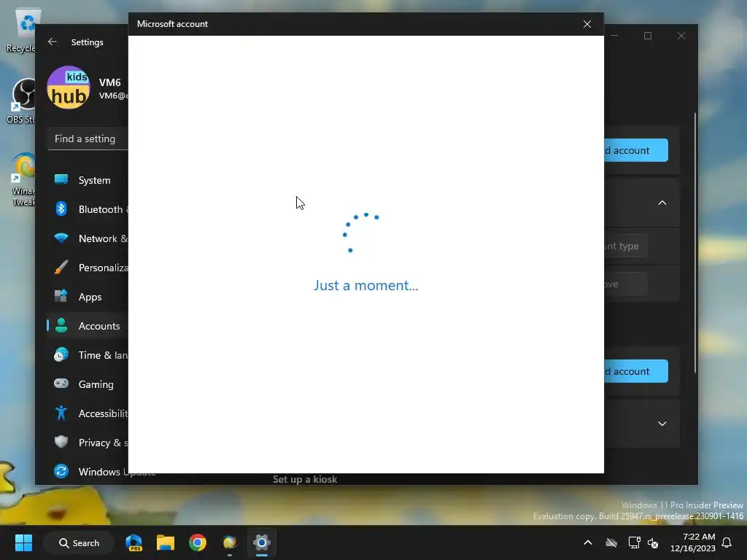Show hidden system tray icons
This screenshot has height=560, width=747.
click(x=588, y=542)
